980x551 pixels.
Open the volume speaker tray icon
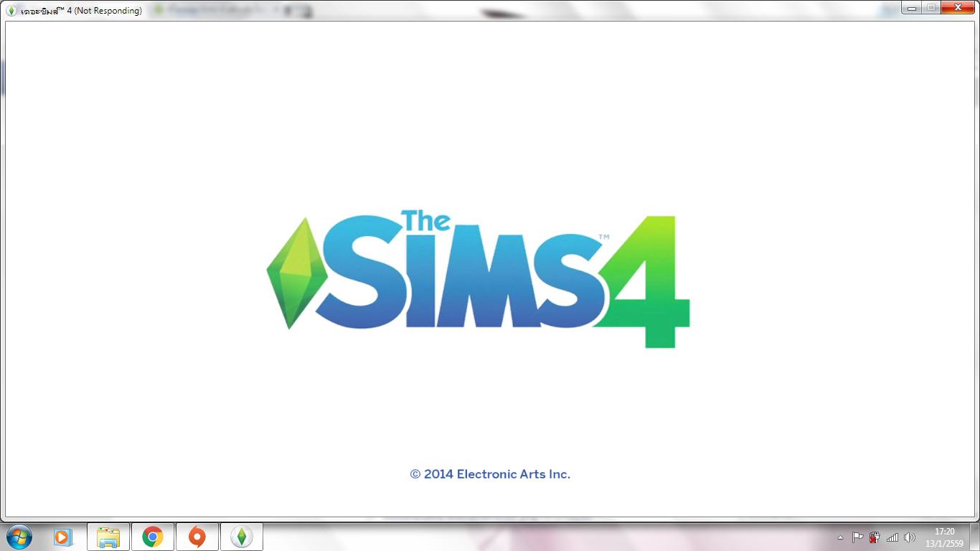910,537
